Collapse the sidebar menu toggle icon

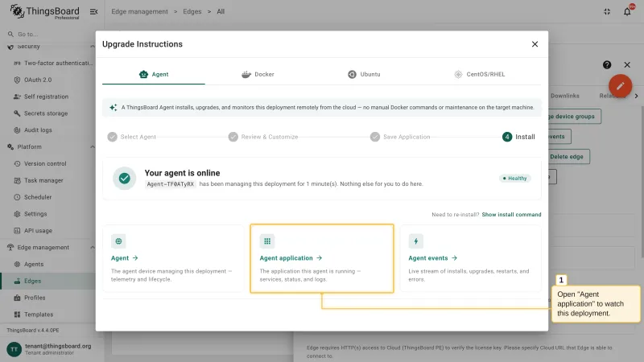[93, 11]
